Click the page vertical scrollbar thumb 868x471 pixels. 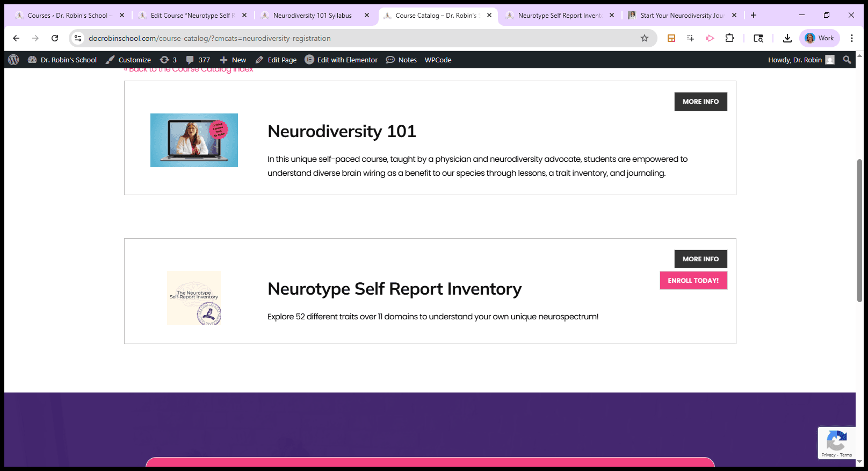(x=859, y=230)
